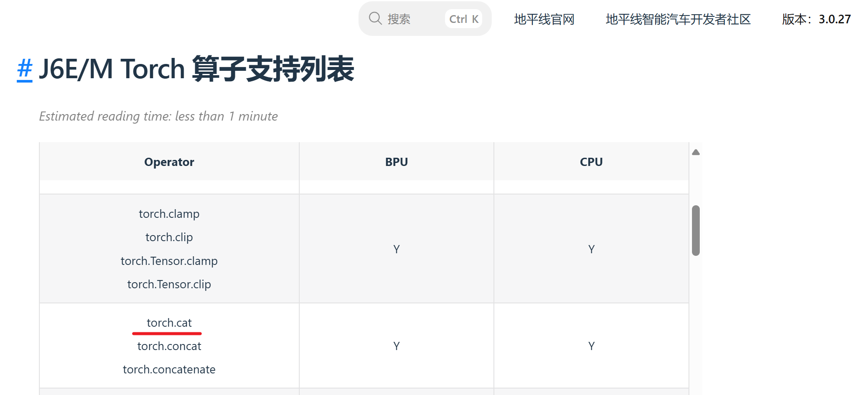Click the Ctrl K shortcut badge
Image resolution: width=868 pixels, height=395 pixels.
click(463, 19)
